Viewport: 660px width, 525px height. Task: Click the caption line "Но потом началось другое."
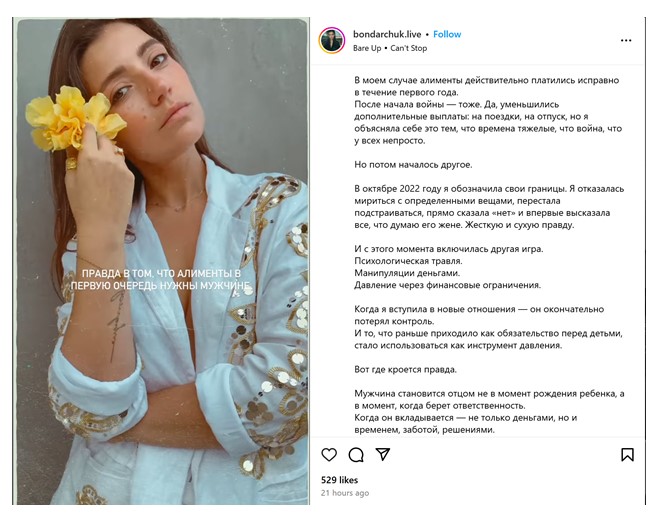(415, 162)
